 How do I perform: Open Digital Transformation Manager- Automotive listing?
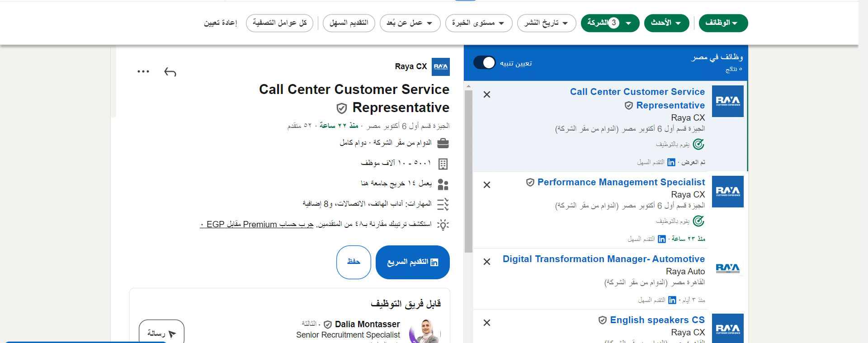[x=604, y=259]
